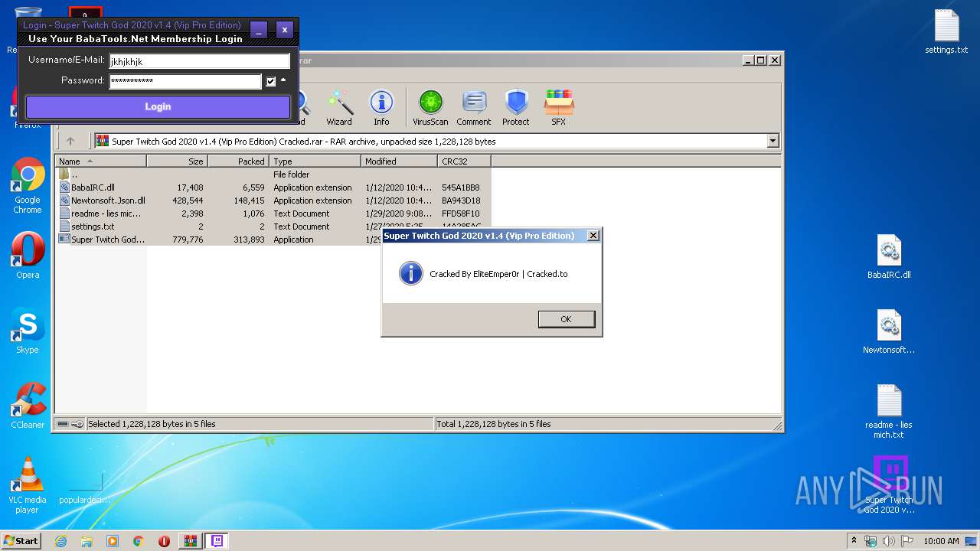Select settings.txt desktop file icon
Viewport: 980px width, 551px height.
click(x=946, y=31)
